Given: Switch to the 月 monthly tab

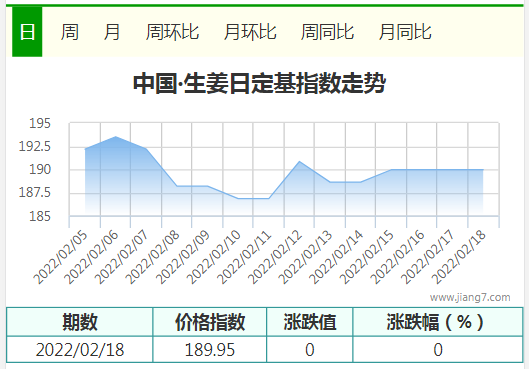Looking at the screenshot, I should 112,32.
